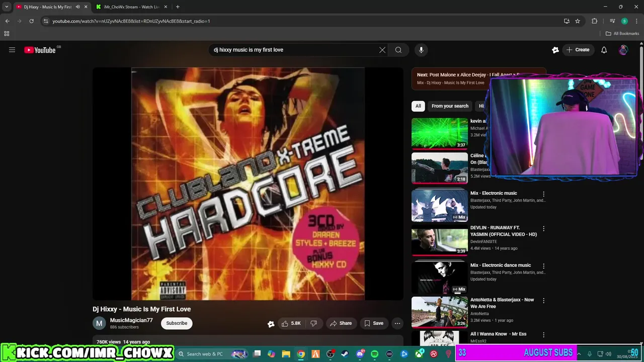
Task: Open options for All I Wanna Know video
Action: tap(543, 334)
